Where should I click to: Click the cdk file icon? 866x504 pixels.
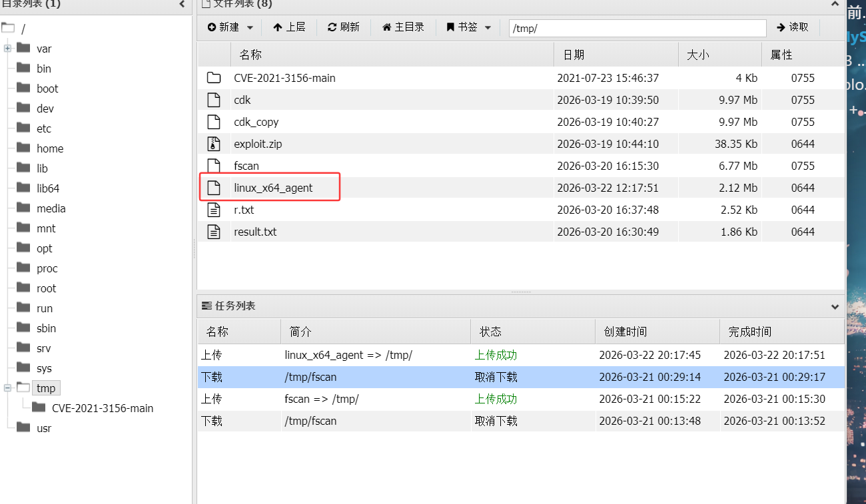(x=213, y=100)
